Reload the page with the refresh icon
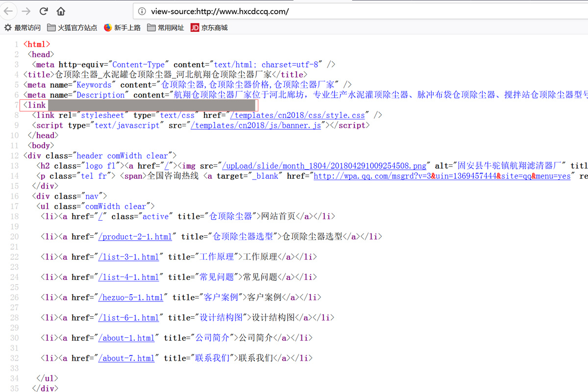Image resolution: width=588 pixels, height=392 pixels. [44, 11]
